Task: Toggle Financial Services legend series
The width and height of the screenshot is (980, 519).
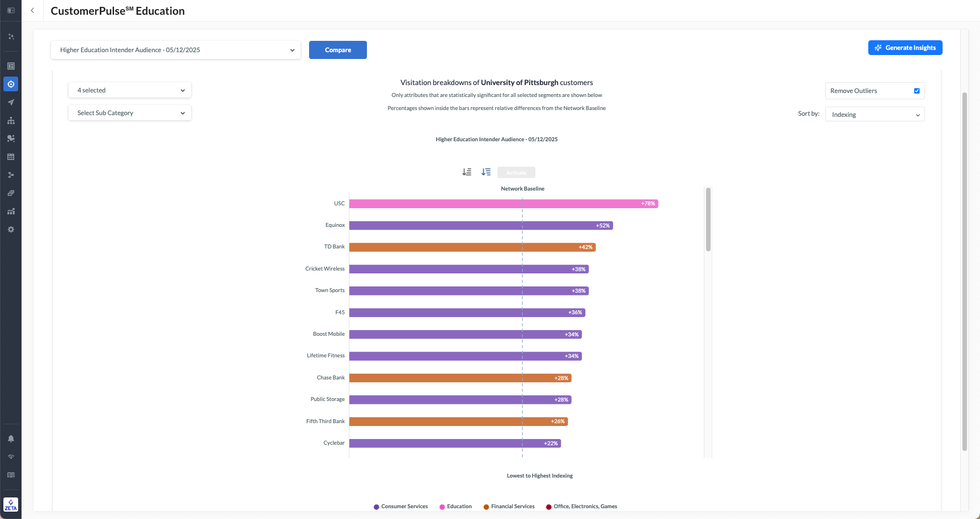Action: 509,507
